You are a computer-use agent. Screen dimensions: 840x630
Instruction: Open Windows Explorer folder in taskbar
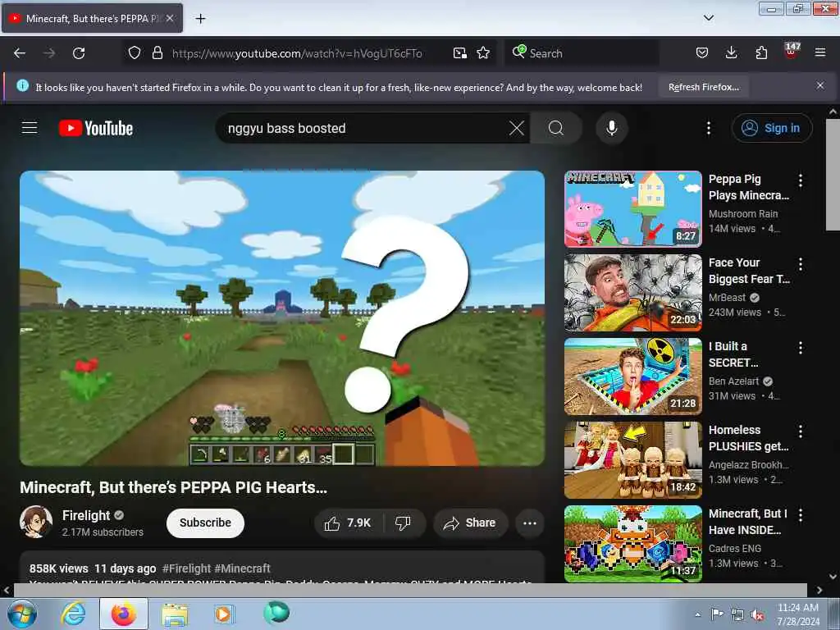175,614
